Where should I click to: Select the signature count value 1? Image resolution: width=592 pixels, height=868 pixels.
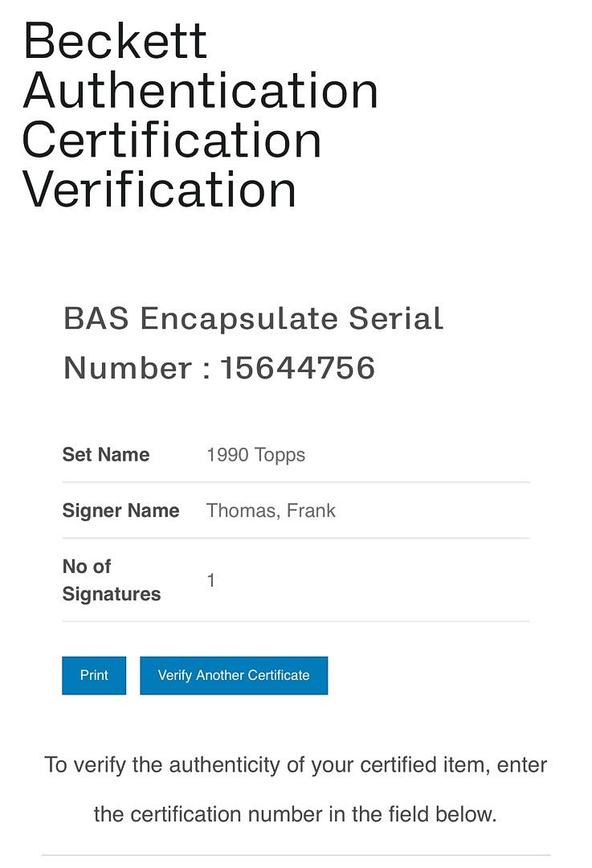211,580
